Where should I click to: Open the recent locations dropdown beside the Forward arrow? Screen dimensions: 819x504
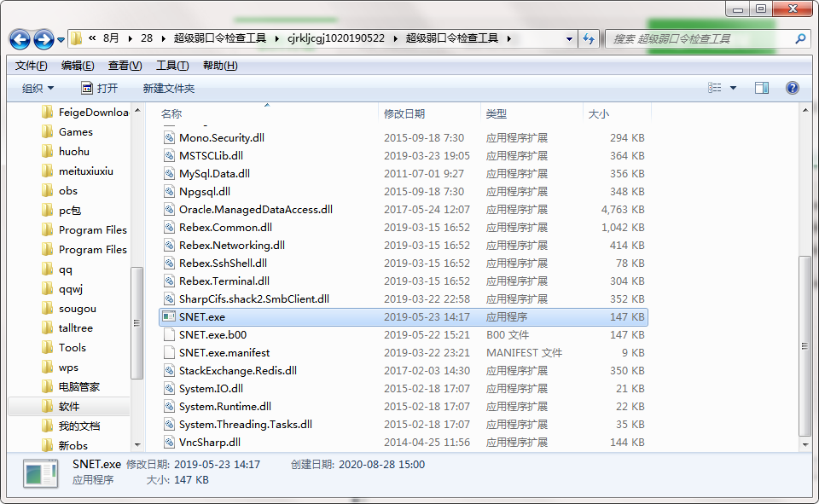click(x=61, y=40)
